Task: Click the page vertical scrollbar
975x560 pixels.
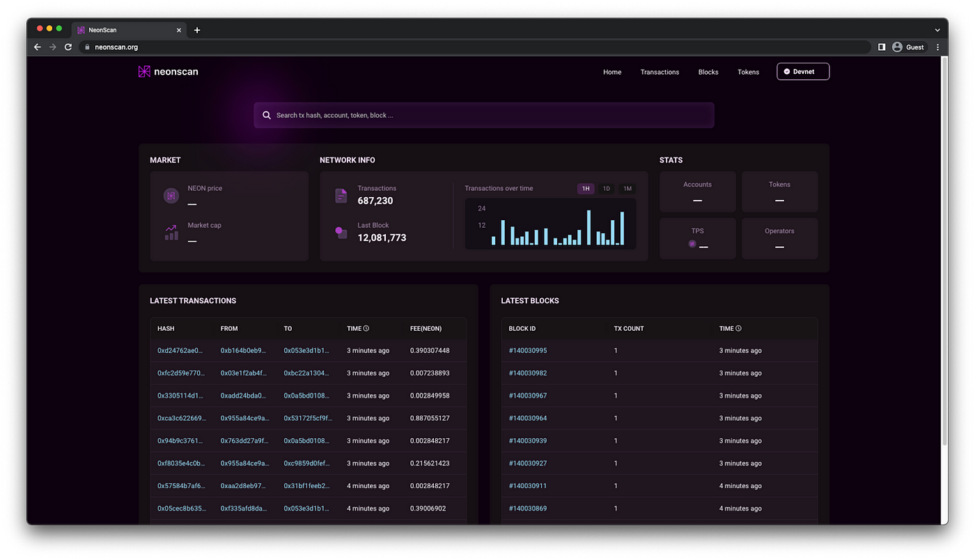Action: [x=944, y=251]
